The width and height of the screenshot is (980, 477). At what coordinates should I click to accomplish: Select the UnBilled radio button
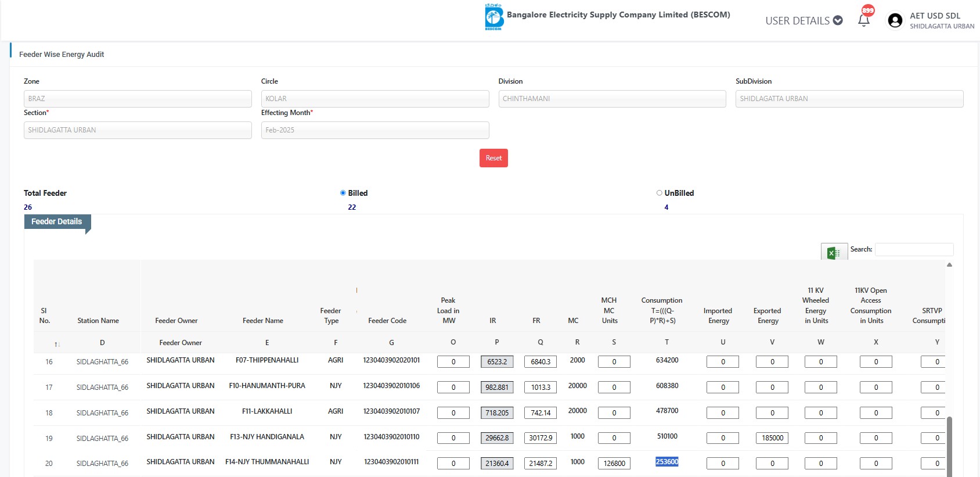(660, 193)
